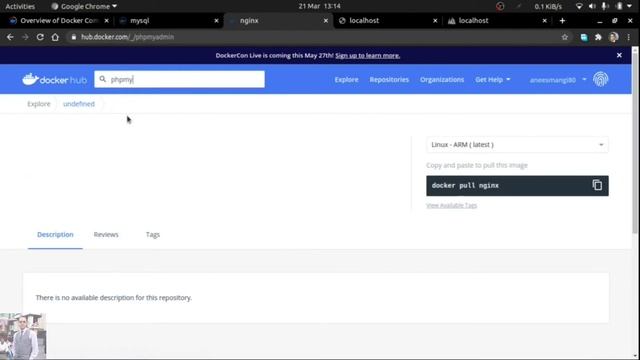Open the system volume indicator

592,6
